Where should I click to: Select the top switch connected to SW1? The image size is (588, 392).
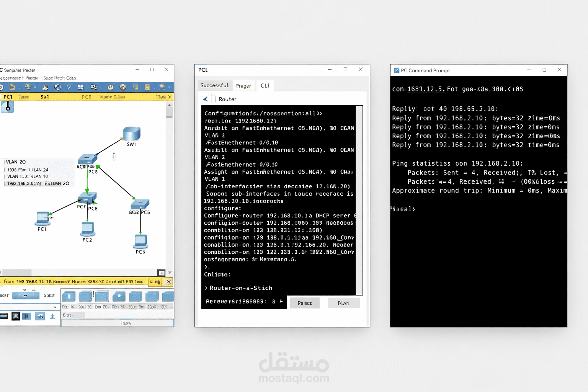coord(87,159)
